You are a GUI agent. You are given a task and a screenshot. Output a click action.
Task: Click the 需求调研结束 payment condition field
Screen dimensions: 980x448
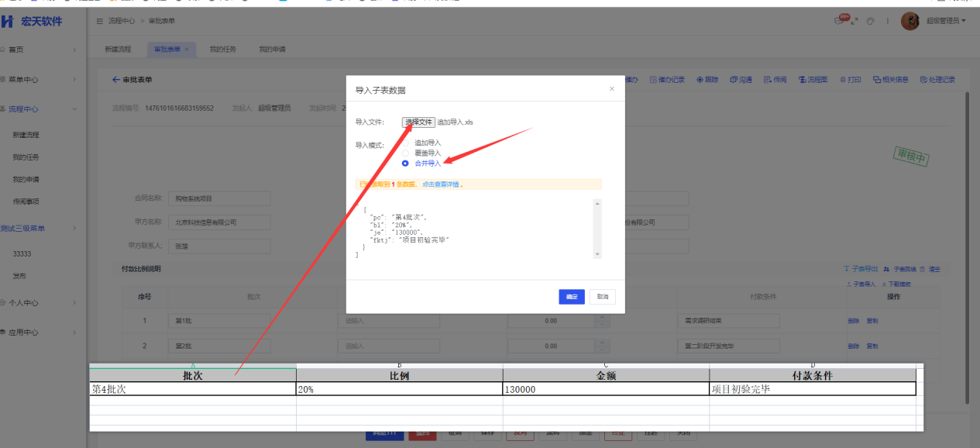[x=728, y=321]
